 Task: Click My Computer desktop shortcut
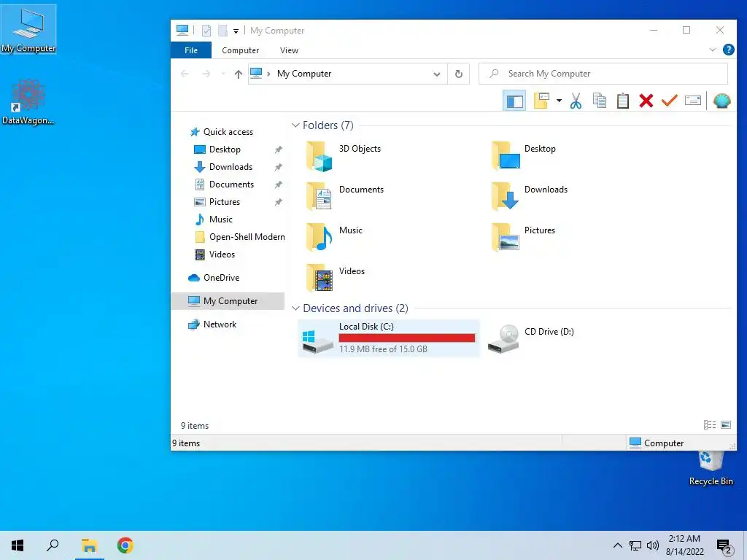tap(28, 29)
